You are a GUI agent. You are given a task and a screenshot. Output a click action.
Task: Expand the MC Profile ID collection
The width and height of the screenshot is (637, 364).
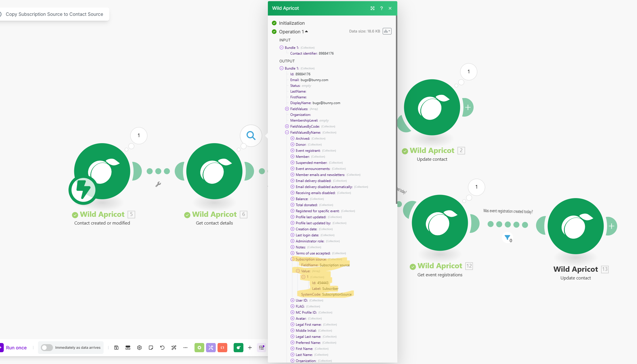[292, 312]
